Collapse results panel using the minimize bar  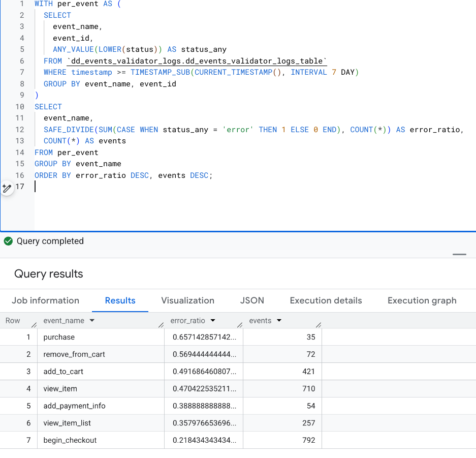coord(459,254)
